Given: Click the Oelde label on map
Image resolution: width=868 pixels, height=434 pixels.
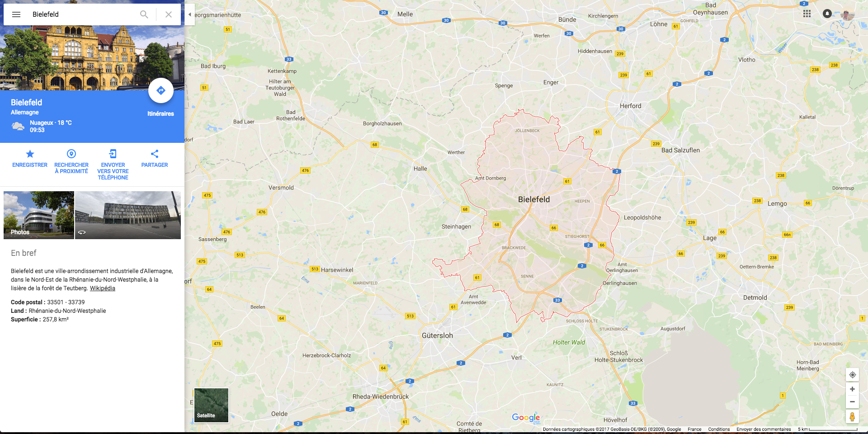Looking at the screenshot, I should point(279,414).
